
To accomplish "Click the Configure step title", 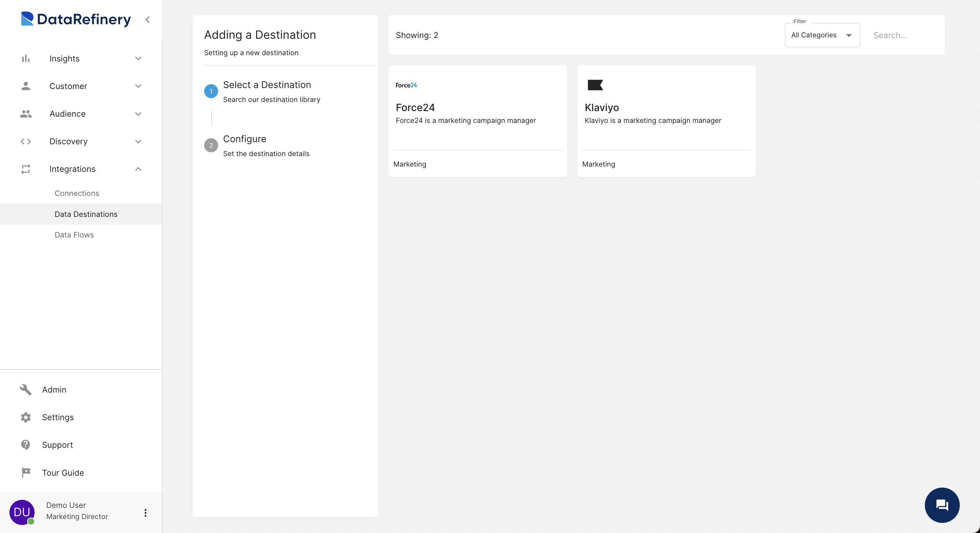I will (245, 139).
